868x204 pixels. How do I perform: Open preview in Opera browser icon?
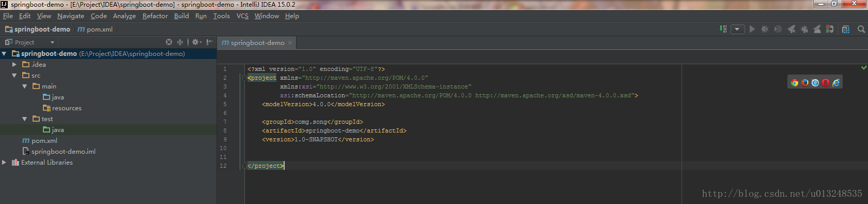pos(826,82)
